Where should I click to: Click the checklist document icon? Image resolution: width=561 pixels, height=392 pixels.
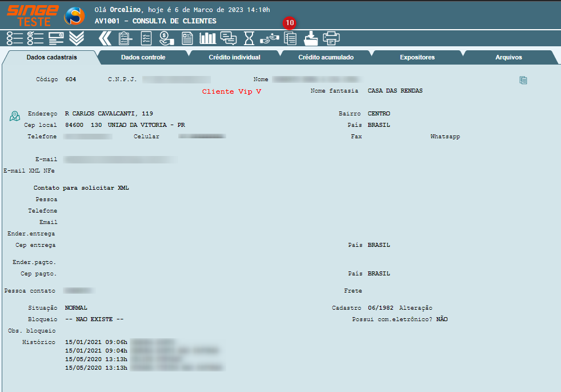tap(146, 38)
